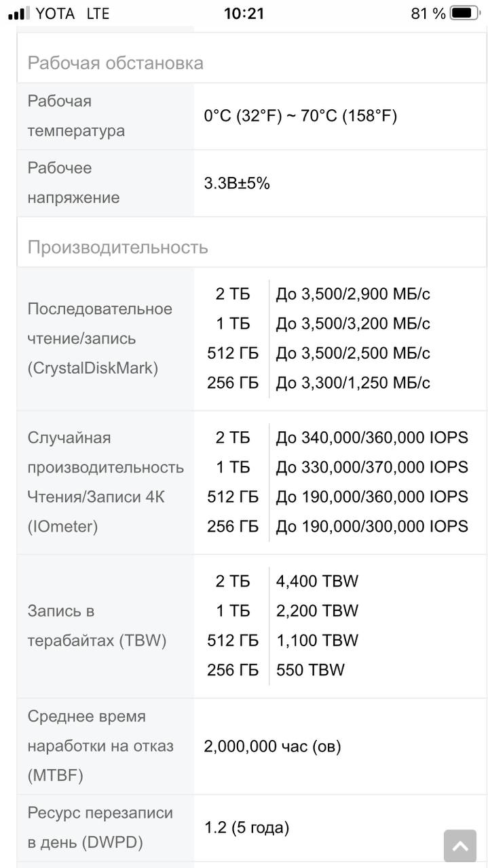This screenshot has height=868, width=488.
Task: Tap the YOTA carrier label
Action: tap(56, 14)
